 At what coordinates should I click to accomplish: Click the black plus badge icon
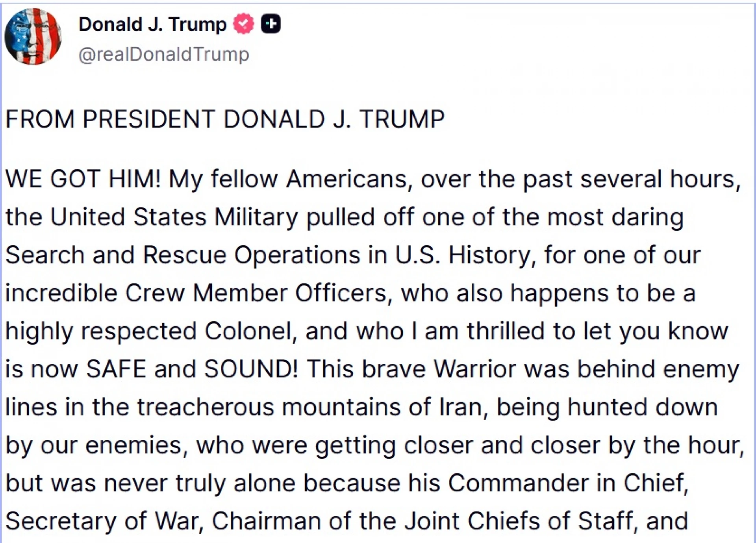point(271,24)
